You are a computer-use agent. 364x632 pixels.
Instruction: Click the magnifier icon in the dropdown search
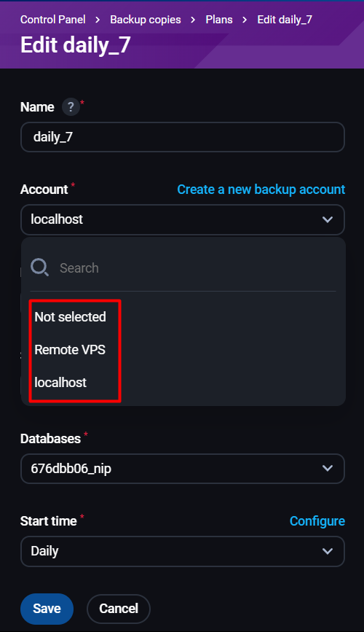pos(39,268)
